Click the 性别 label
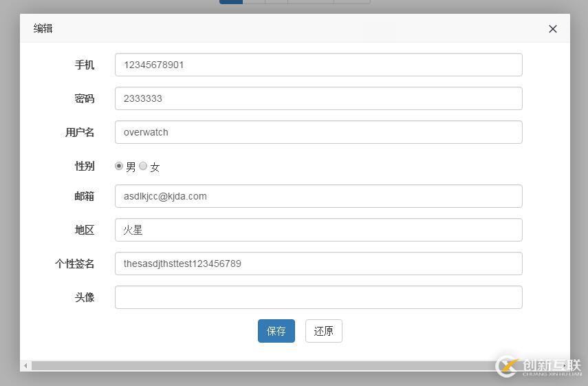 (x=85, y=166)
